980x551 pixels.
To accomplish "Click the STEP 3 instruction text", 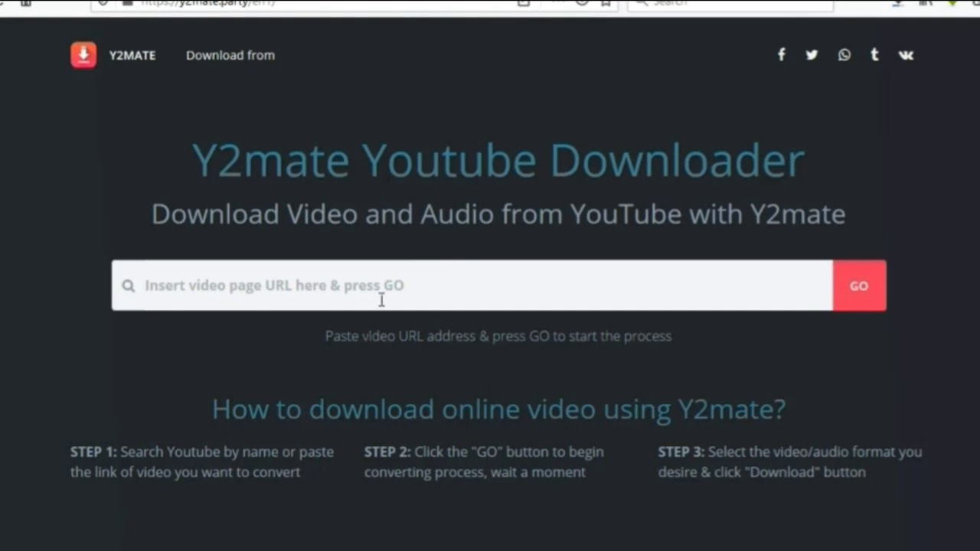I will [790, 461].
